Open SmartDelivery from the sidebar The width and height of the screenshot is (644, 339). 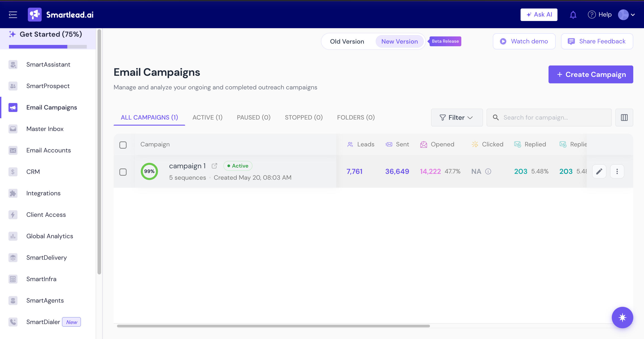[x=47, y=258]
